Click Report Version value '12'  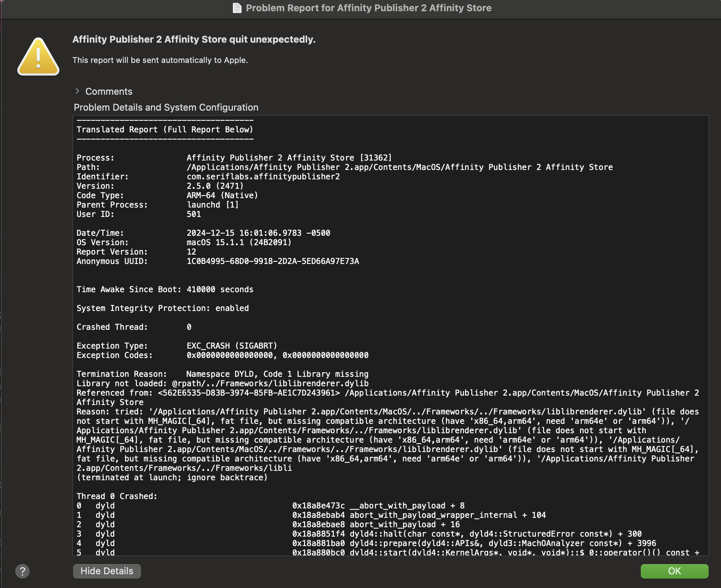[191, 252]
